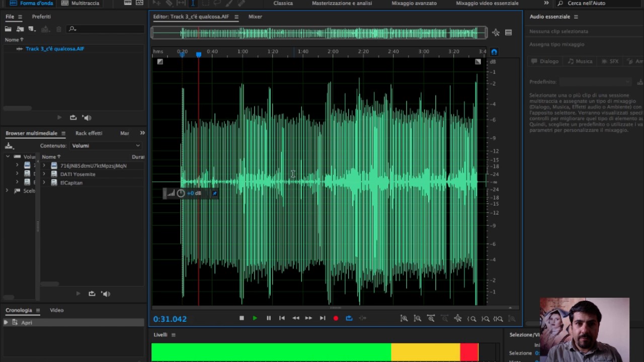Show spectral pitch display icon
Image resolution: width=644 pixels, height=362 pixels.
(x=140, y=3)
